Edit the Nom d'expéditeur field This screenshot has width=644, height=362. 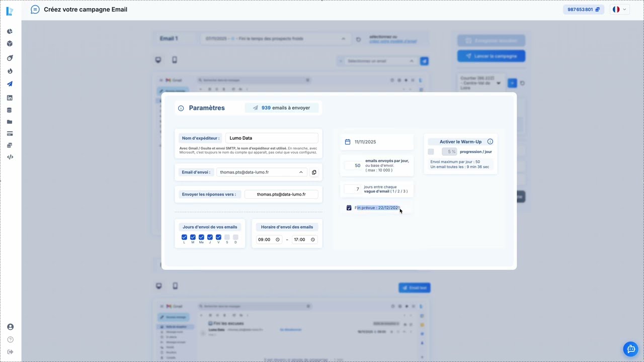click(x=272, y=138)
